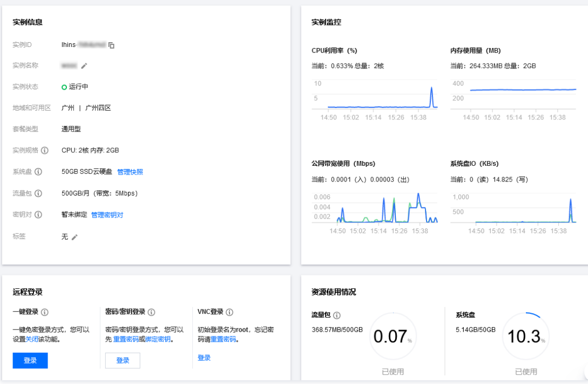Copy the instance ID with the copy icon

point(111,45)
